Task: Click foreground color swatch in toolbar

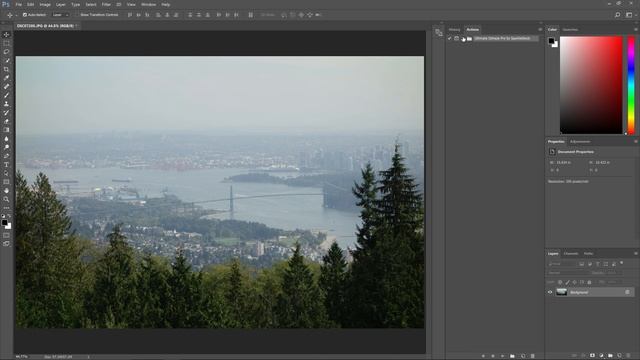Action: (x=4, y=222)
